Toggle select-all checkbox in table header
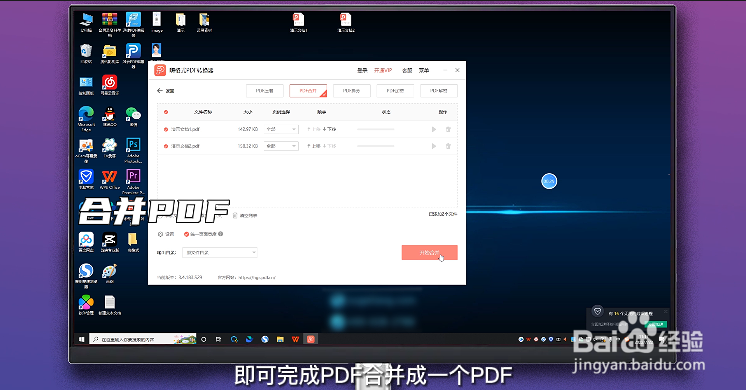 tap(166, 112)
